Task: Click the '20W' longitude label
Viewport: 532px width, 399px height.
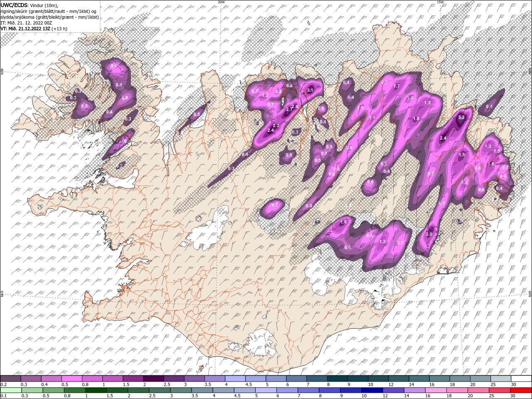Action: 221,2
